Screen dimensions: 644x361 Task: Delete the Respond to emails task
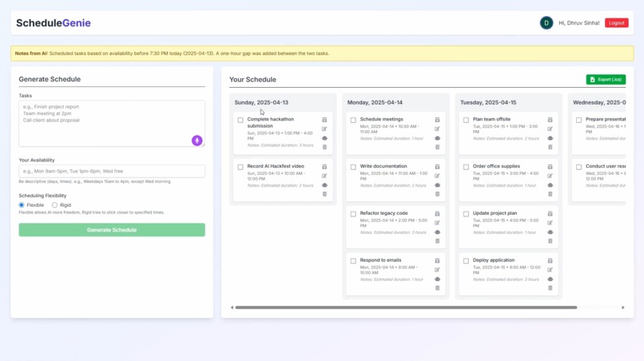[x=437, y=288]
